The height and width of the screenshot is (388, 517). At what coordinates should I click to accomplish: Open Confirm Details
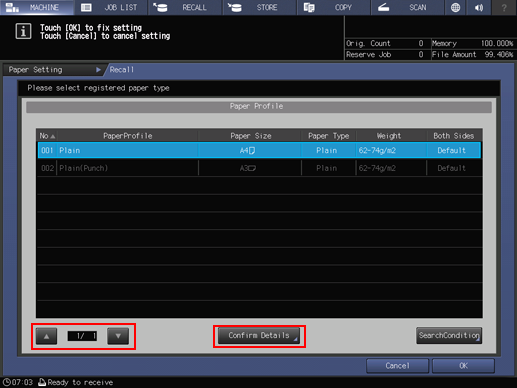click(259, 336)
